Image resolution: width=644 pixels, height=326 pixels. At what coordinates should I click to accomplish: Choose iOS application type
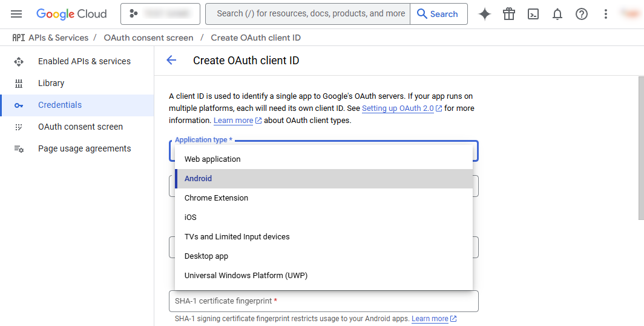(324, 217)
